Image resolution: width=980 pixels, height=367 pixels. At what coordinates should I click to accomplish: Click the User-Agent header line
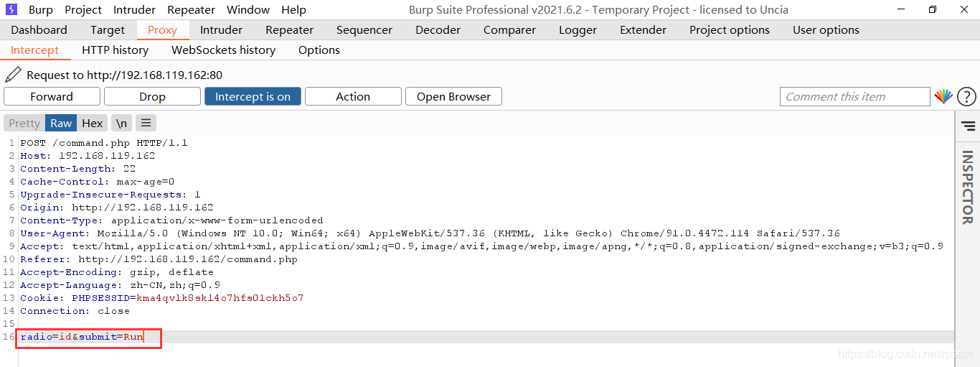click(x=430, y=233)
